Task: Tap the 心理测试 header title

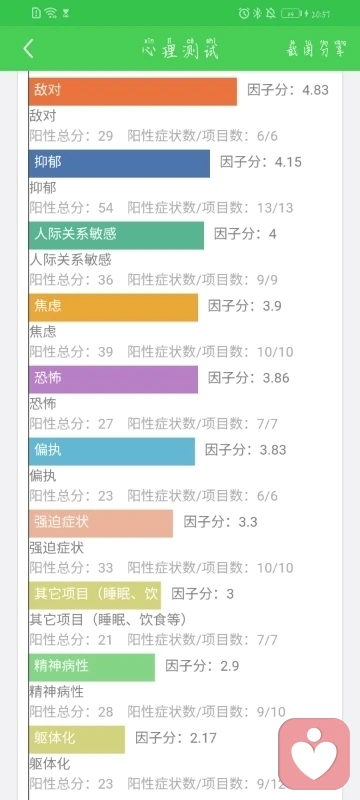Action: [180, 49]
